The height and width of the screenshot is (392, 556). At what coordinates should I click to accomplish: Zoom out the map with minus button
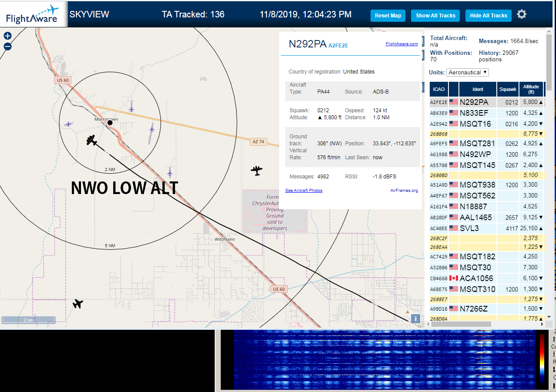tap(7, 47)
